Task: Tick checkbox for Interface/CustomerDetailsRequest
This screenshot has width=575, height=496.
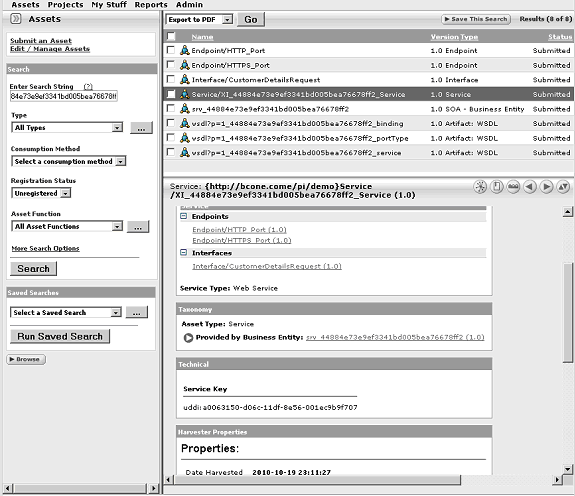Action: coord(171,79)
